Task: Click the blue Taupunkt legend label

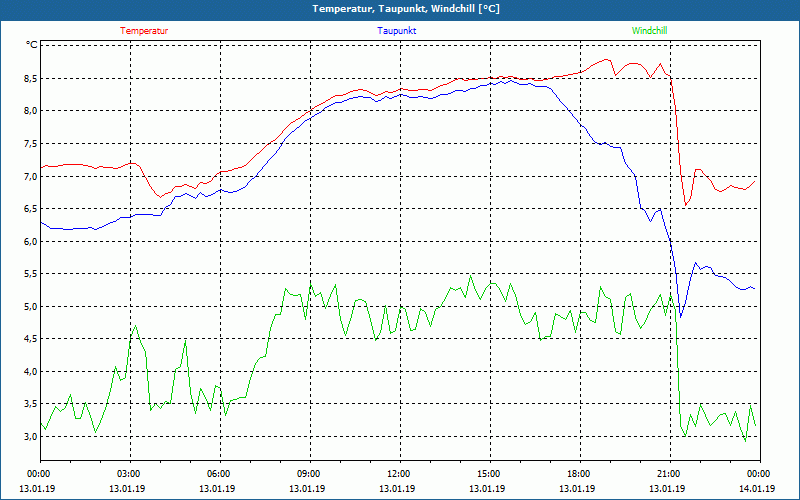Action: (396, 31)
